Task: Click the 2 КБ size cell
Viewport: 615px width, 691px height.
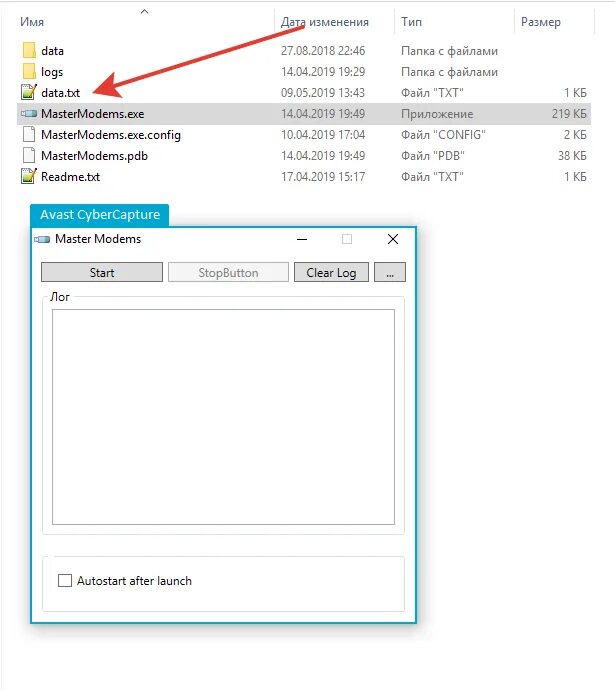Action: [575, 134]
